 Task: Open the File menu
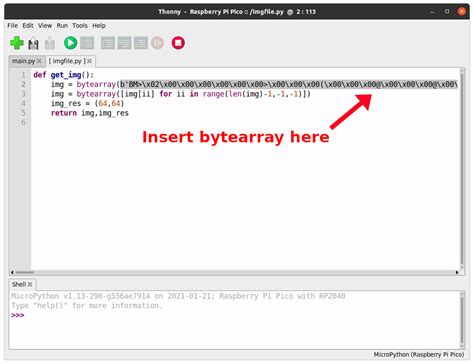pos(13,26)
